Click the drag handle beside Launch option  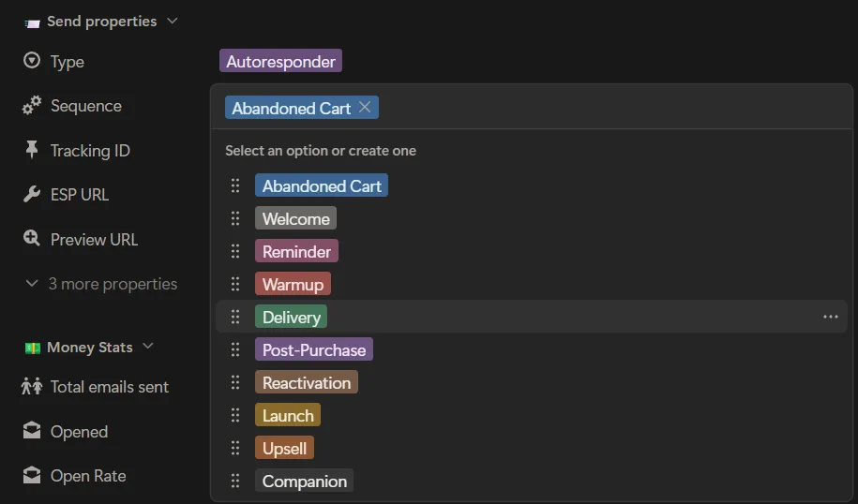pos(235,416)
